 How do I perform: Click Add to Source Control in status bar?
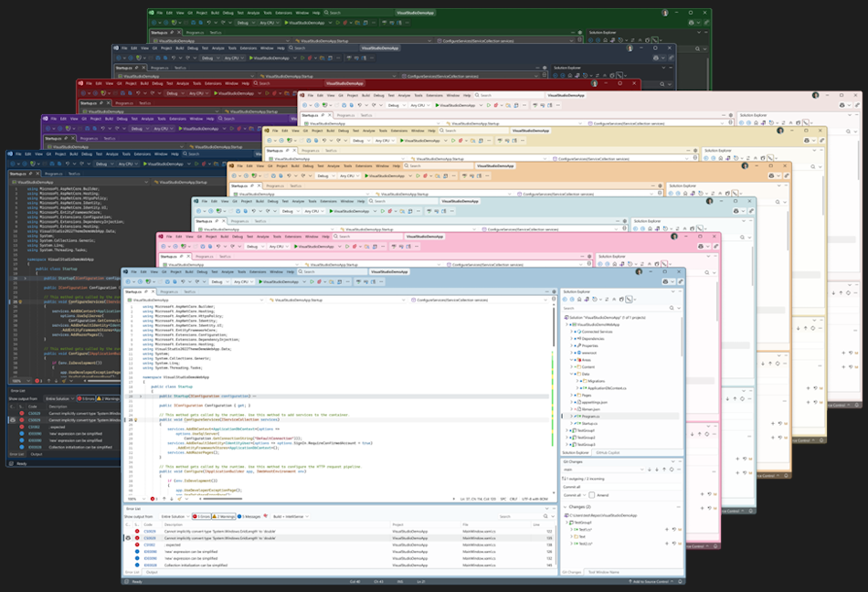click(649, 580)
